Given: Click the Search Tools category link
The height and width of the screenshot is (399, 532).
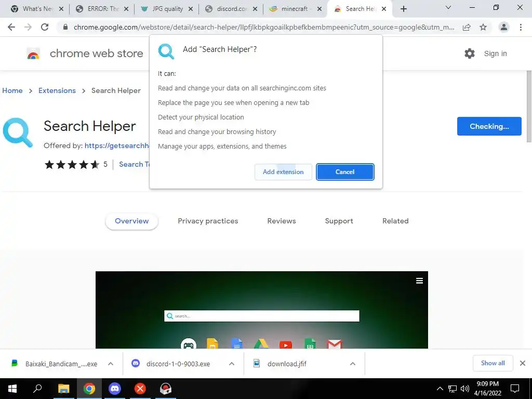Looking at the screenshot, I should tap(135, 164).
